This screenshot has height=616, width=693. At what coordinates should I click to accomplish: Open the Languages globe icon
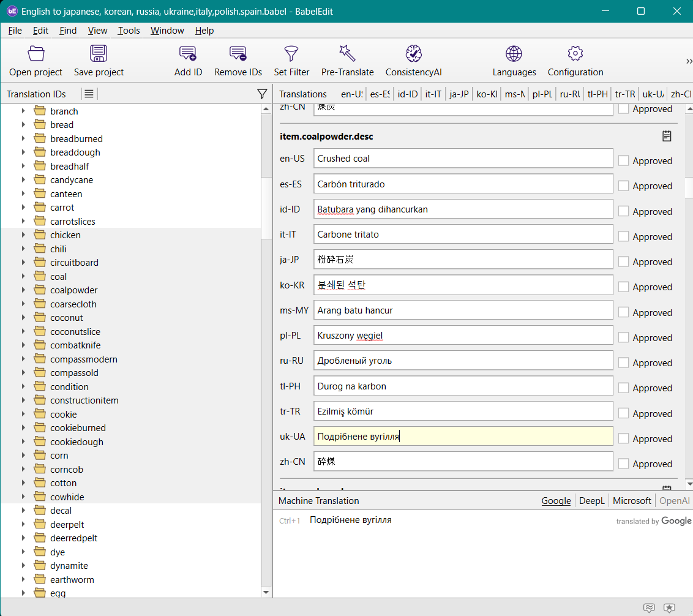click(x=514, y=54)
